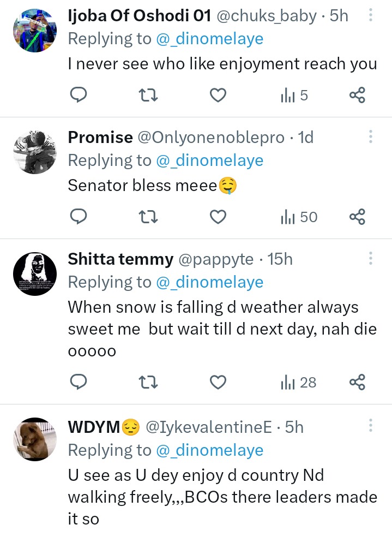Open the three-dot menu on WDYM's tweet
Screen dimensions: 392x536
(371, 426)
